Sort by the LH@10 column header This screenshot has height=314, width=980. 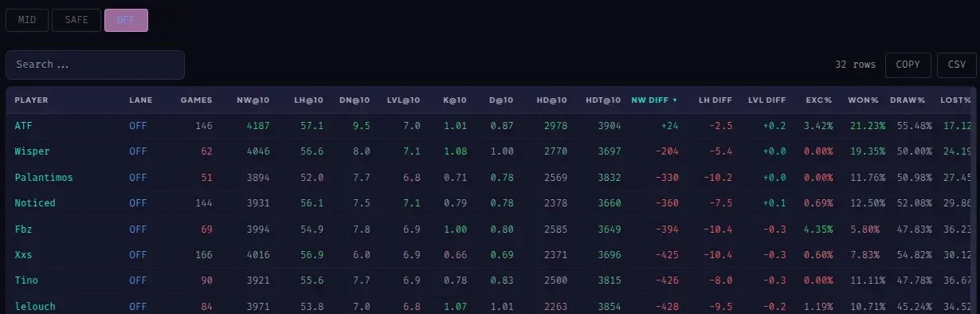tap(308, 100)
